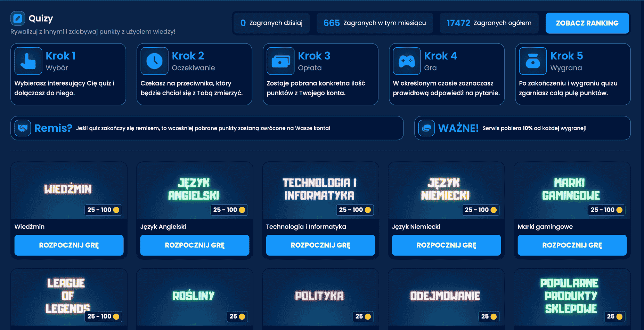The height and width of the screenshot is (330, 644).
Task: Open the Rośliny quiz card
Action: 194,296
